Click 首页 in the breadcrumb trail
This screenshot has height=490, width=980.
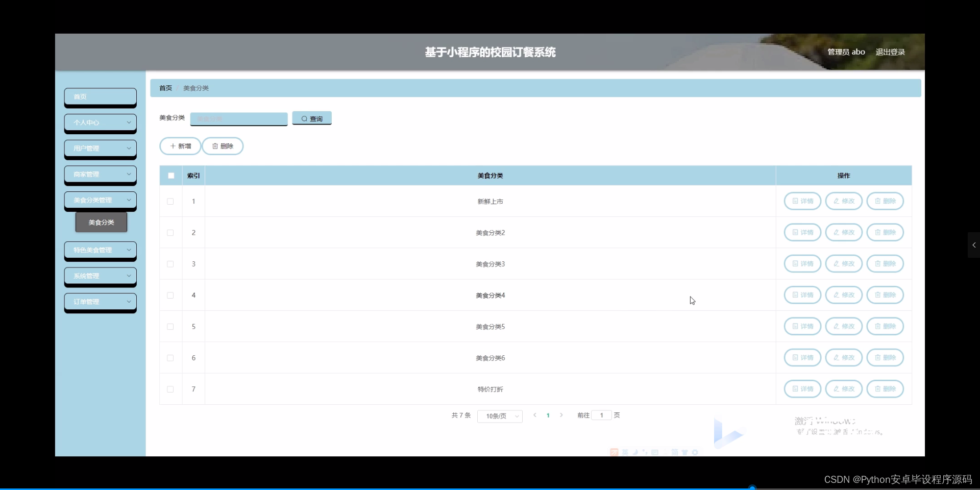[x=165, y=88]
